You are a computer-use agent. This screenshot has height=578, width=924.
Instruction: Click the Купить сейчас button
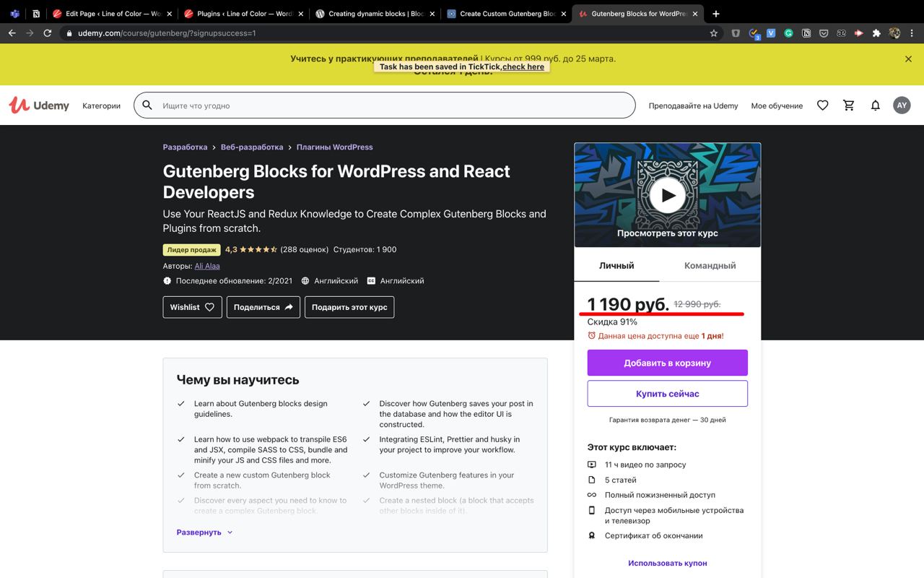pos(668,394)
